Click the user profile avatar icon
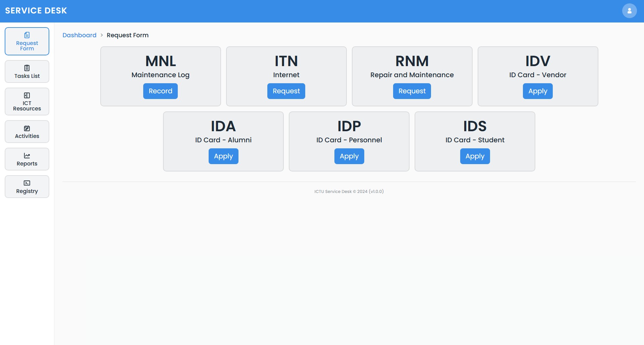Screen dimensions: 644x345 (629, 11)
